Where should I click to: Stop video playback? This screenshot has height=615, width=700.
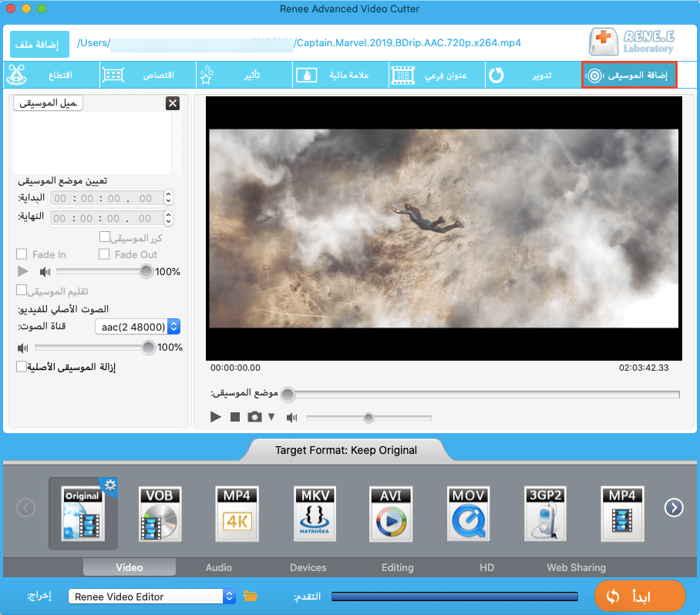click(x=235, y=417)
